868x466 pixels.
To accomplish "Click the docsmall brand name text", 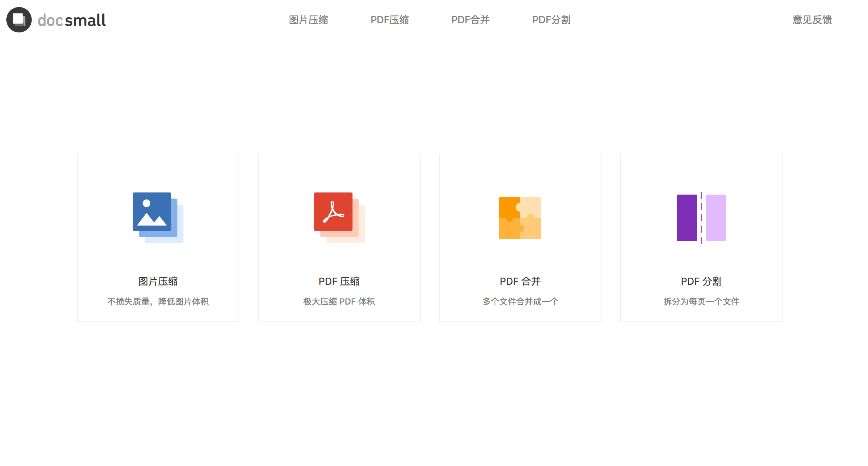I will click(72, 20).
